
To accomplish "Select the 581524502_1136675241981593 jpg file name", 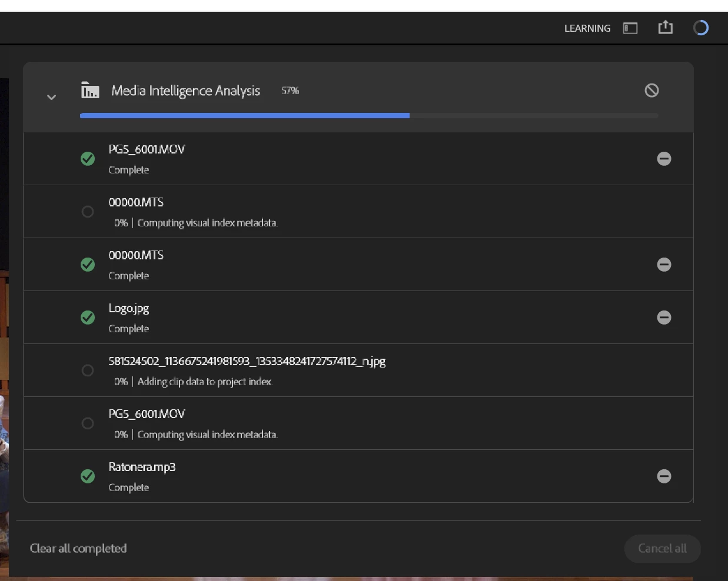I will coord(247,362).
